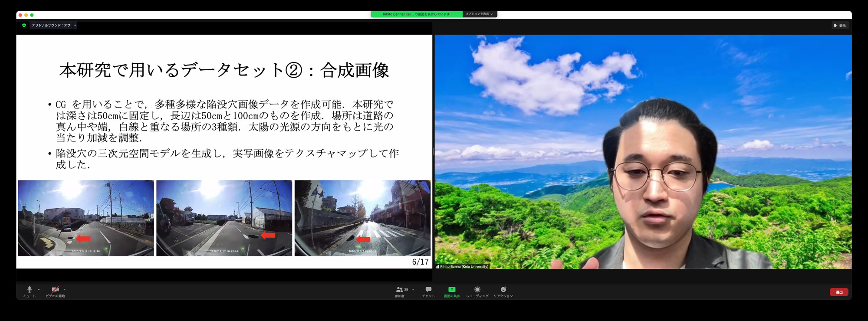Mute the microphone
This screenshot has height=321, width=868.
point(29,290)
